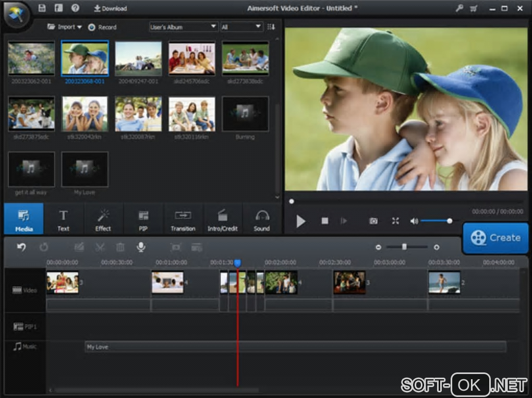Take a snapshot with the camera icon
This screenshot has height=398, width=532.
(x=373, y=221)
